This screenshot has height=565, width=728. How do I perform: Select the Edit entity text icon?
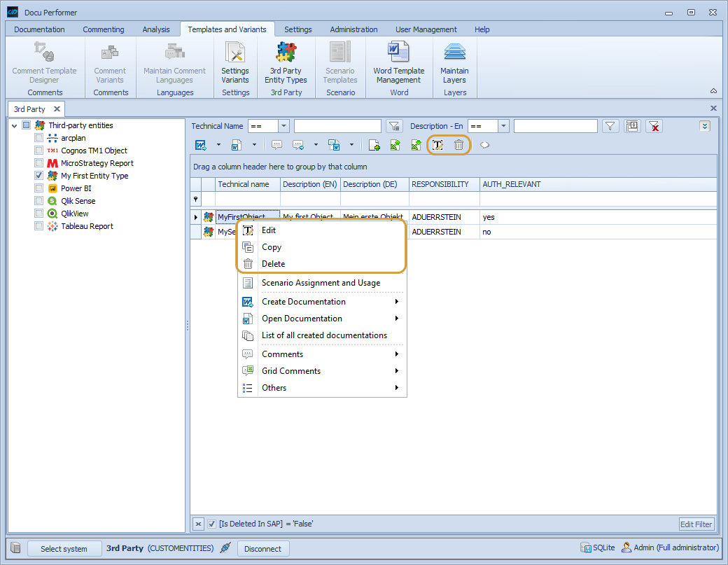coord(437,145)
